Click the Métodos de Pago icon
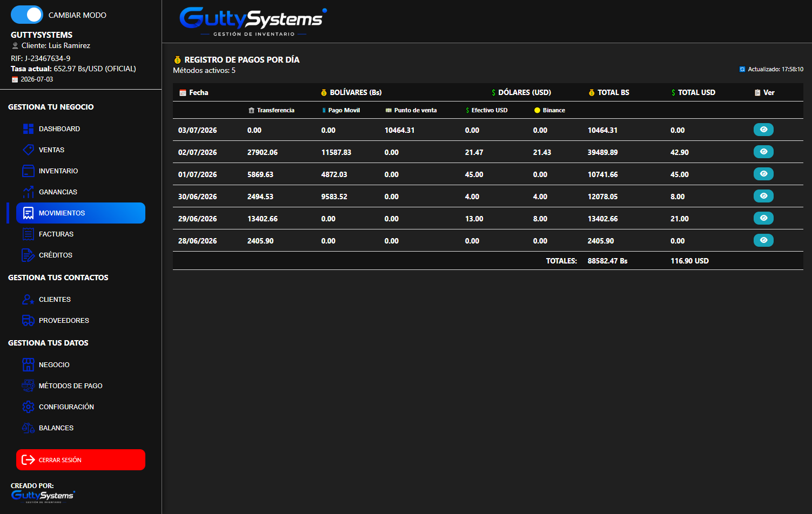 28,385
